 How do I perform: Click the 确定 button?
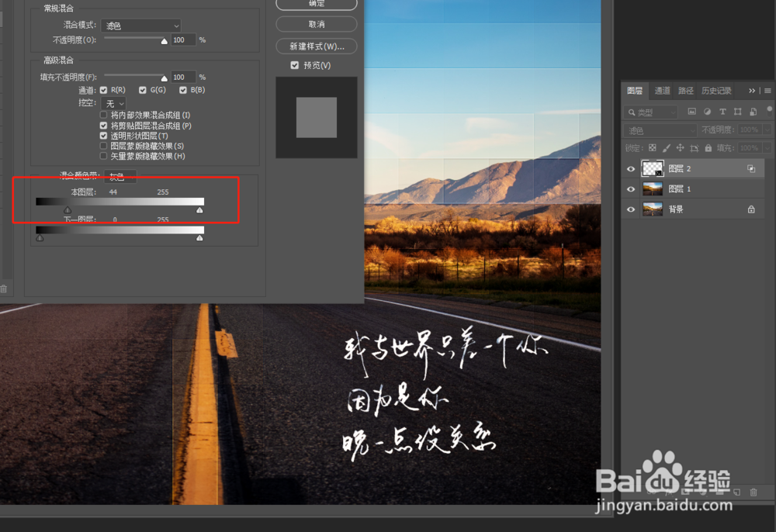coord(317,3)
